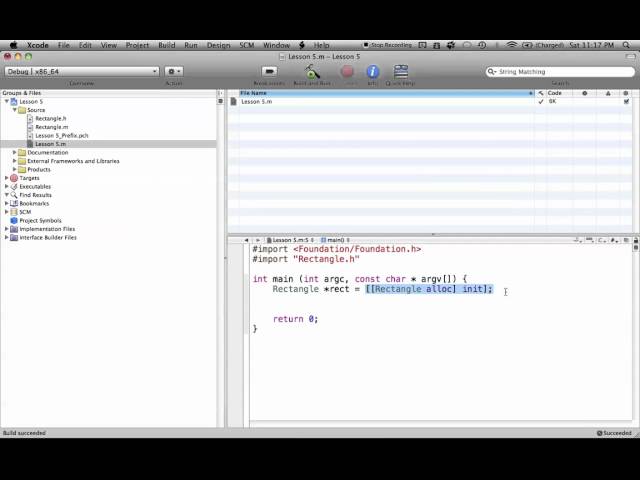Image resolution: width=640 pixels, height=480 pixels.
Task: Click Stop Recording in the menu bar
Action: click(387, 45)
